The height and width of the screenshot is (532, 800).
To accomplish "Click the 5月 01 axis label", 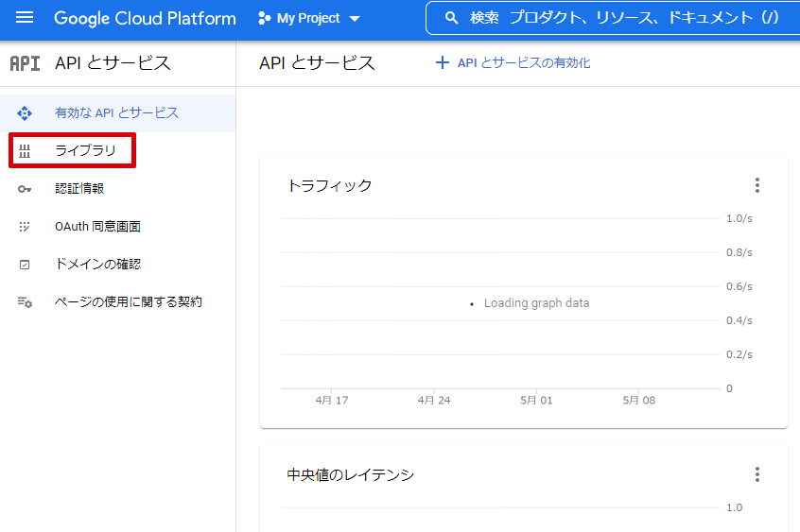I will [536, 401].
